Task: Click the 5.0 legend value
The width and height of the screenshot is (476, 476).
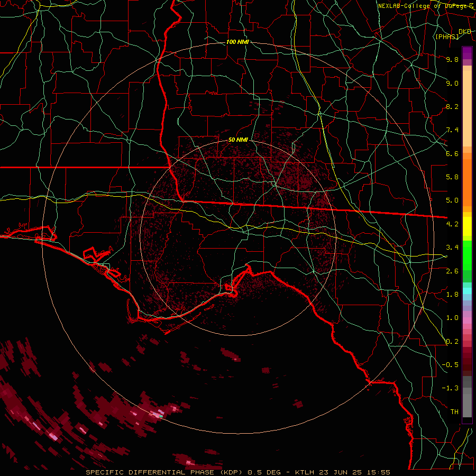Action: (x=452, y=200)
